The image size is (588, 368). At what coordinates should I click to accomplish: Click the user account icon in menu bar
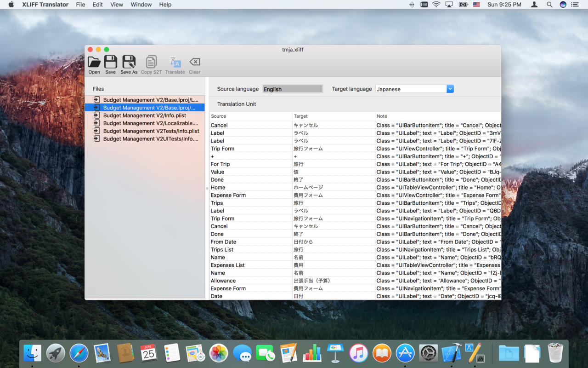534,5
